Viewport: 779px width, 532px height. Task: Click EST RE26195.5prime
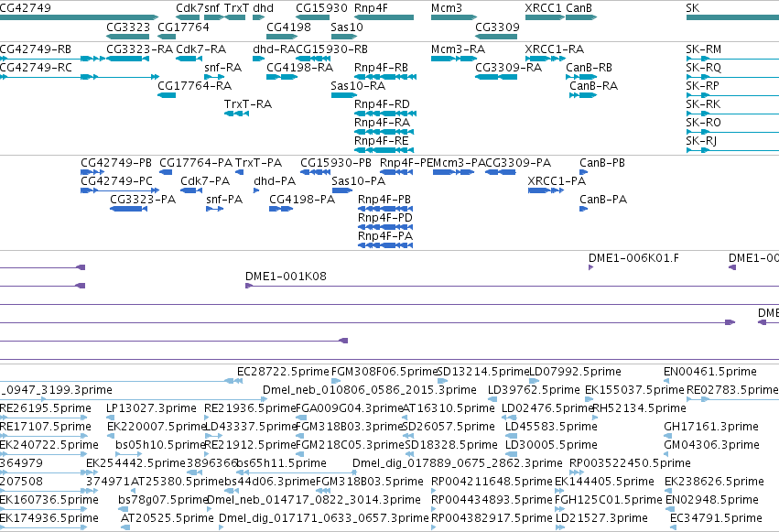point(45,408)
